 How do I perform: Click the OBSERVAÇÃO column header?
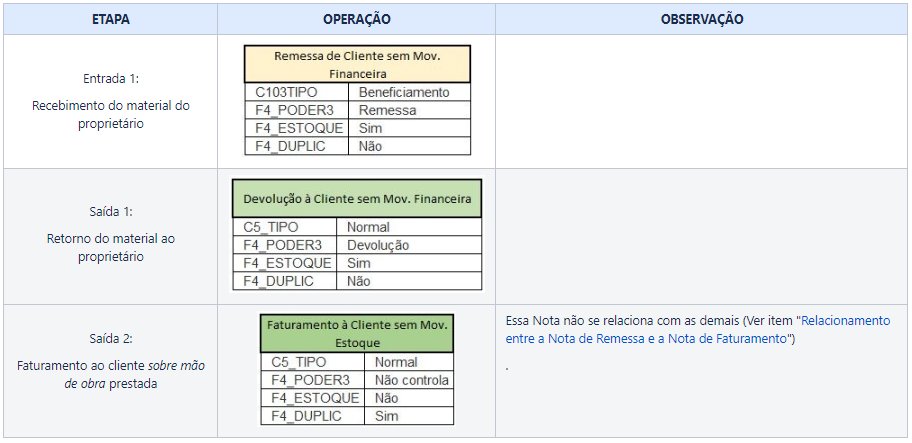701,19
